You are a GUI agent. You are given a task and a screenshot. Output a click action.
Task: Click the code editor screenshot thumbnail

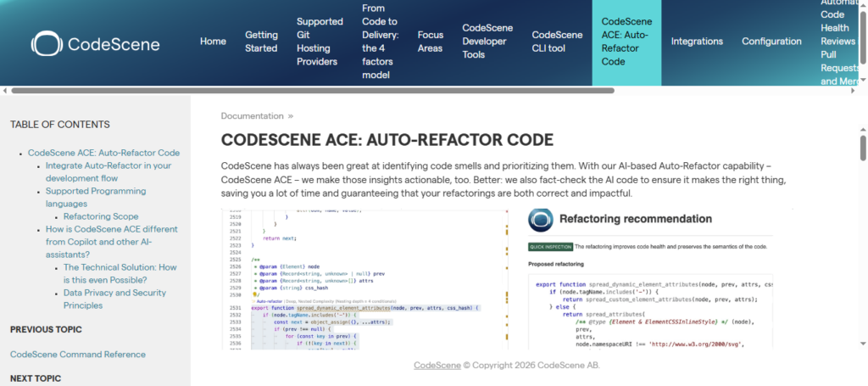364,279
